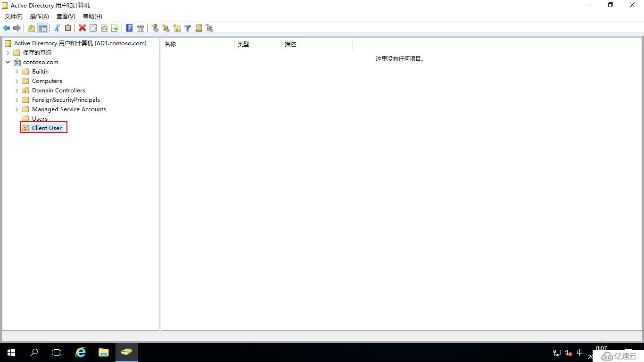This screenshot has width=644, height=362.
Task: Open Properties via the toolbar icon
Action: point(93,28)
